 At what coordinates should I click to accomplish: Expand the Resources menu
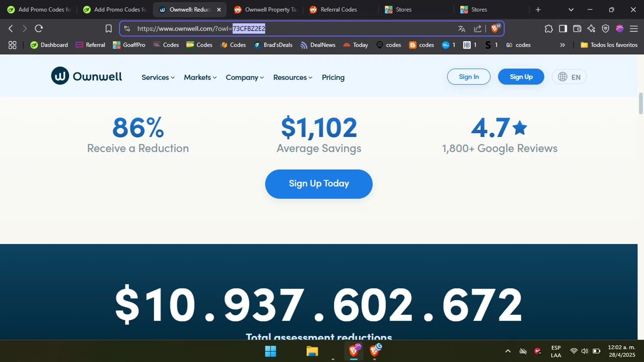[x=293, y=77]
